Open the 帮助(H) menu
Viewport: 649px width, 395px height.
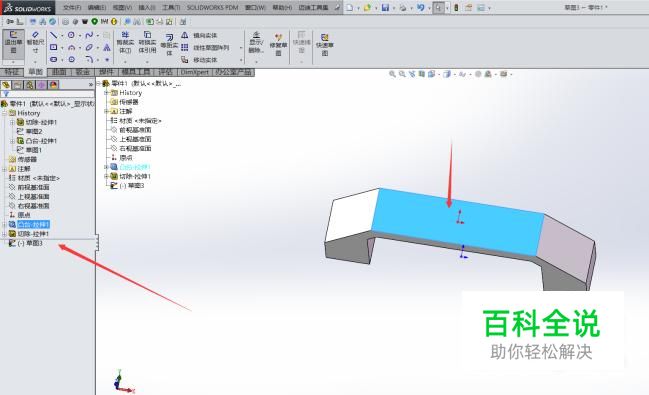pos(282,7)
